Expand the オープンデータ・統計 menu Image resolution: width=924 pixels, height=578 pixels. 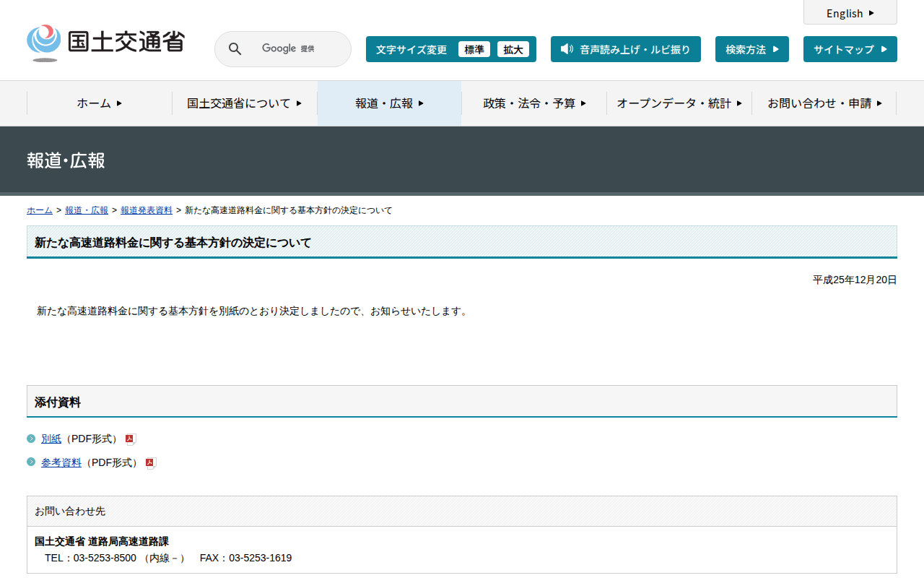(x=679, y=103)
